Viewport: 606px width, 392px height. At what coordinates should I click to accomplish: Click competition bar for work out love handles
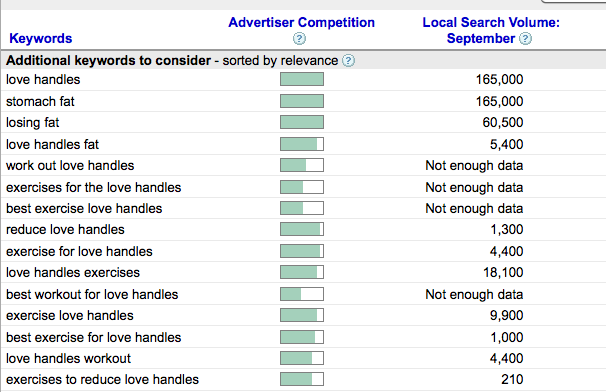pyautogui.click(x=302, y=165)
